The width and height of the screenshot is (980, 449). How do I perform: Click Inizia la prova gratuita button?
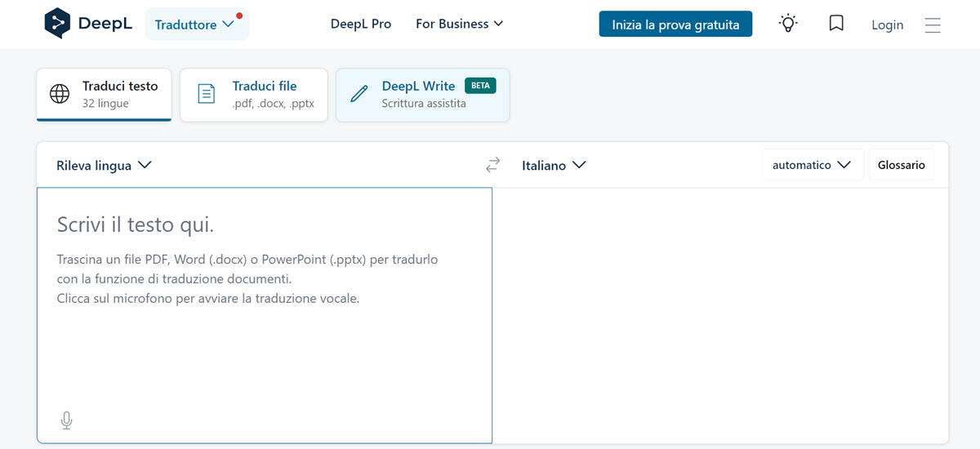pyautogui.click(x=675, y=24)
